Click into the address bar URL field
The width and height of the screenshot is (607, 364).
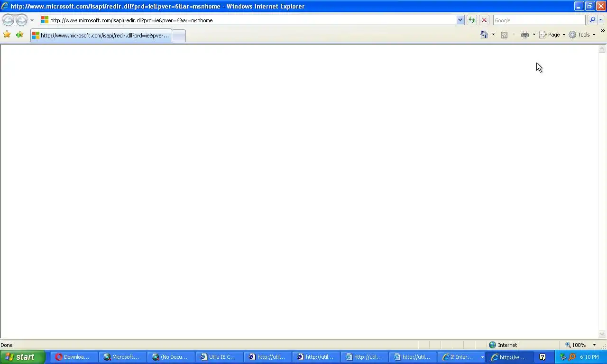(248, 20)
